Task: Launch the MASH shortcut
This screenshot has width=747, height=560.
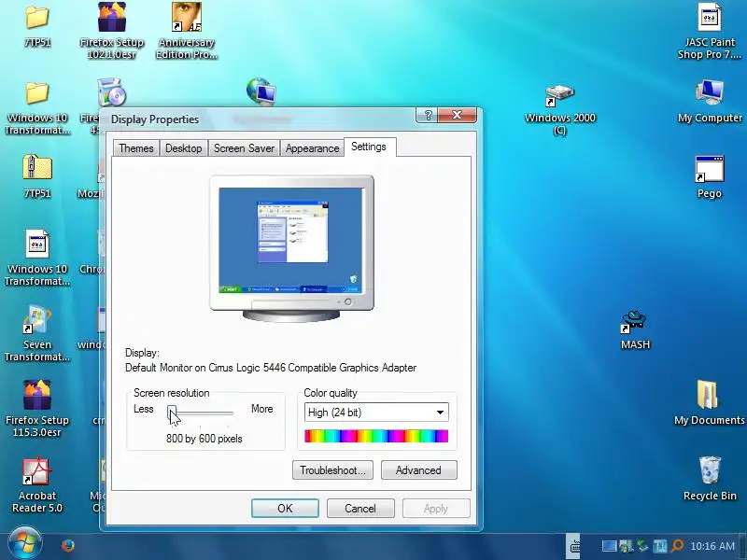Action: pyautogui.click(x=634, y=321)
